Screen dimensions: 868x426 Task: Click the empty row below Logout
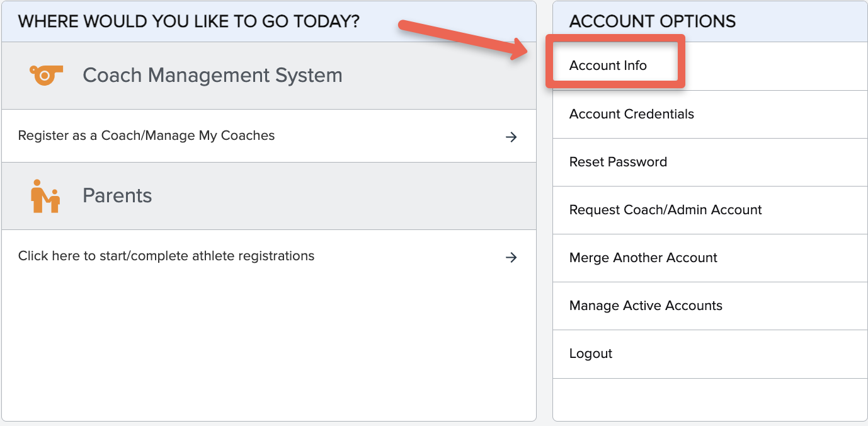coord(710,399)
